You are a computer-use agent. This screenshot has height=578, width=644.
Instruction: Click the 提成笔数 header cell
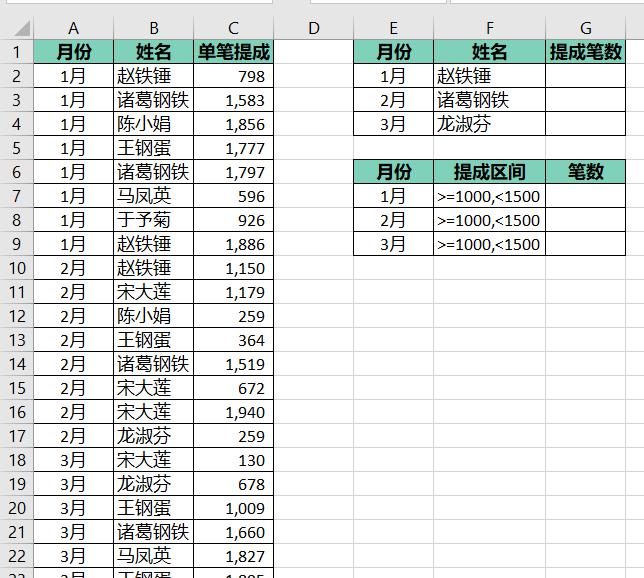click(585, 52)
